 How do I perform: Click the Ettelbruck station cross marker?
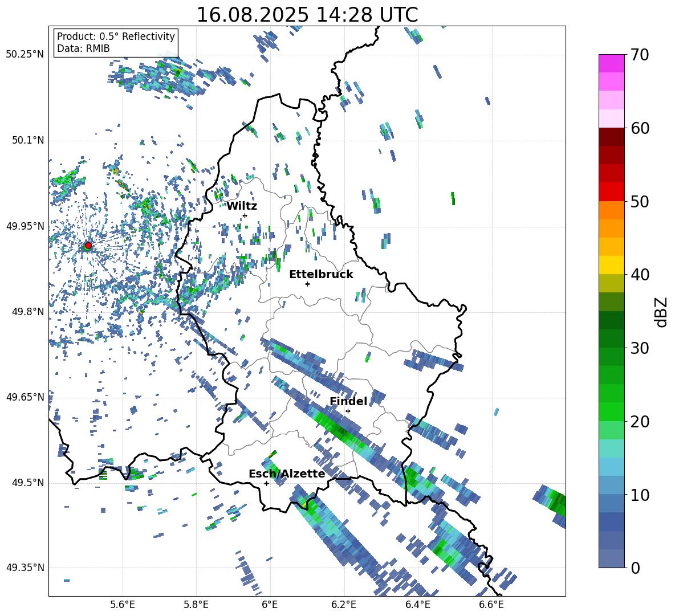[307, 284]
